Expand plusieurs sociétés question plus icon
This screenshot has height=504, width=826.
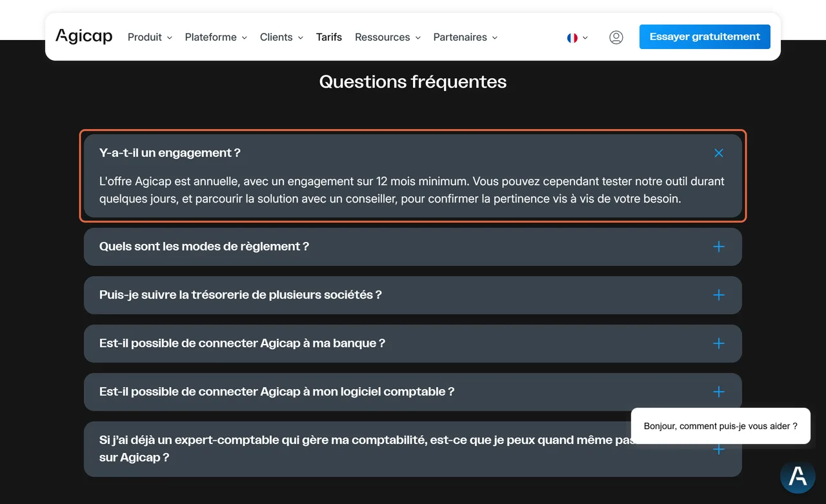(x=719, y=295)
